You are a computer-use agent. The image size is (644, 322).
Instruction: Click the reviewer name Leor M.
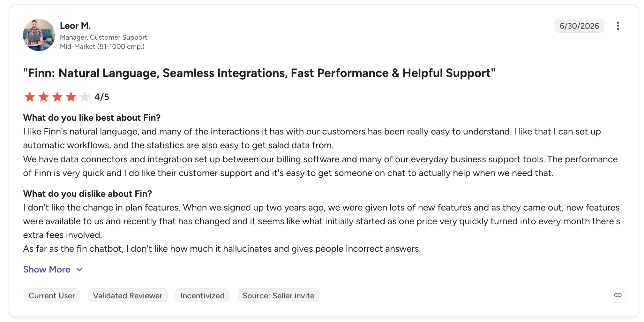point(75,26)
